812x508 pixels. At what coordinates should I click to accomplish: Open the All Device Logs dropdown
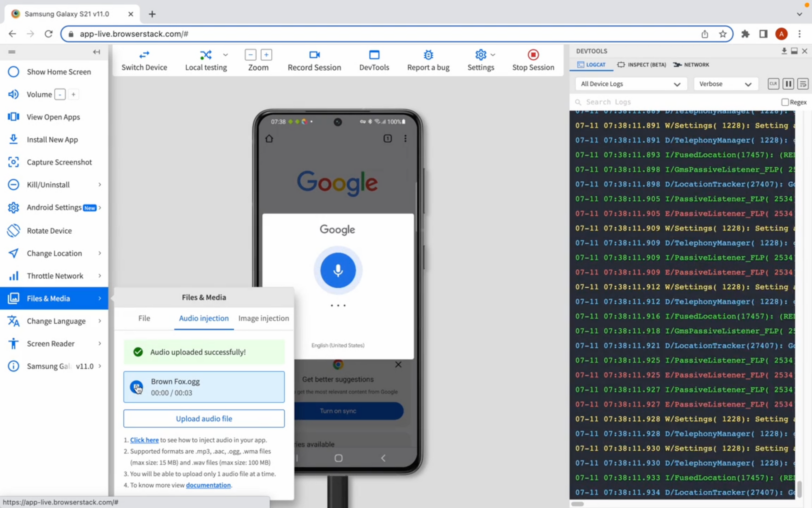[x=631, y=84]
